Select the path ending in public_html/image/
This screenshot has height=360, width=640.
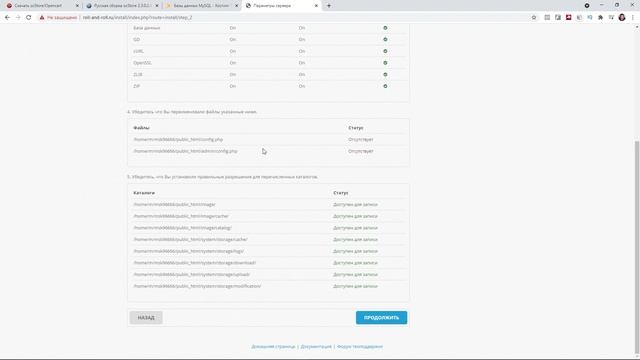click(x=174, y=204)
